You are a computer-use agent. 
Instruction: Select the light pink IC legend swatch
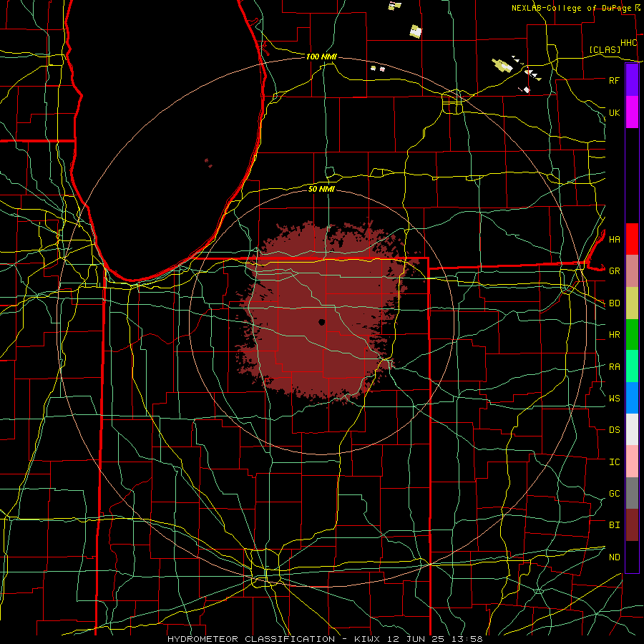632,462
